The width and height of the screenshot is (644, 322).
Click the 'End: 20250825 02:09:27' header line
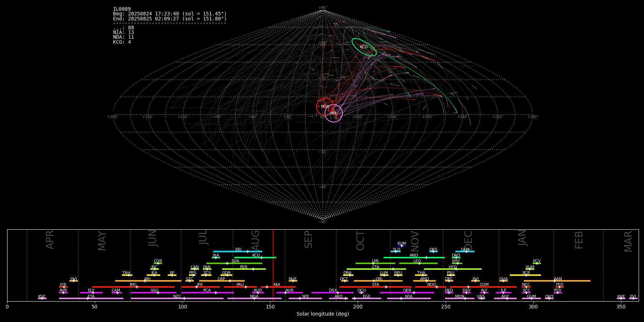[170, 19]
